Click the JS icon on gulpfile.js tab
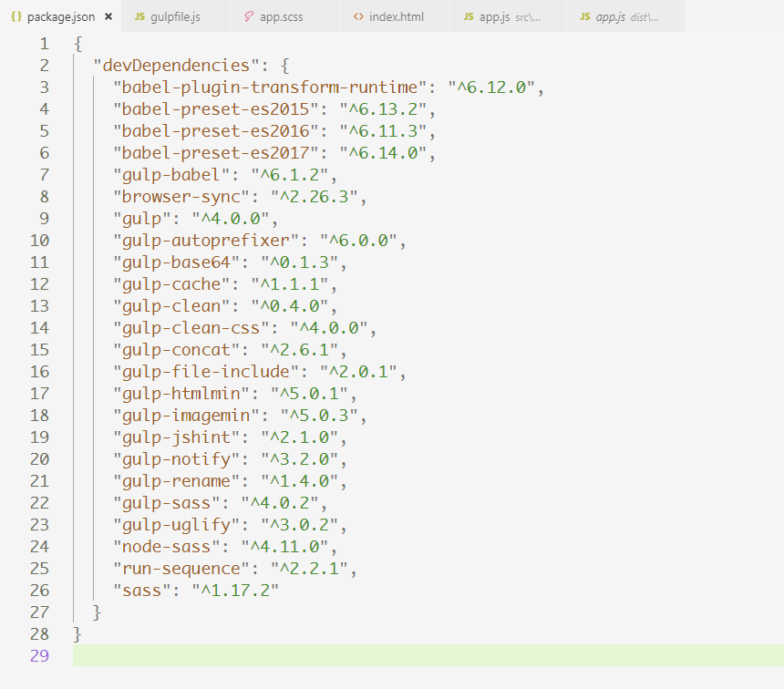Image resolution: width=784 pixels, height=689 pixels. (x=140, y=16)
